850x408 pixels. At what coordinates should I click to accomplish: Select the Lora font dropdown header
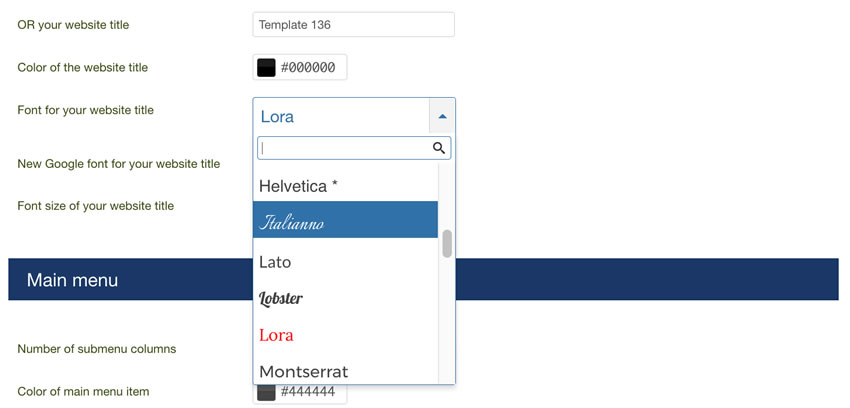coord(341,116)
